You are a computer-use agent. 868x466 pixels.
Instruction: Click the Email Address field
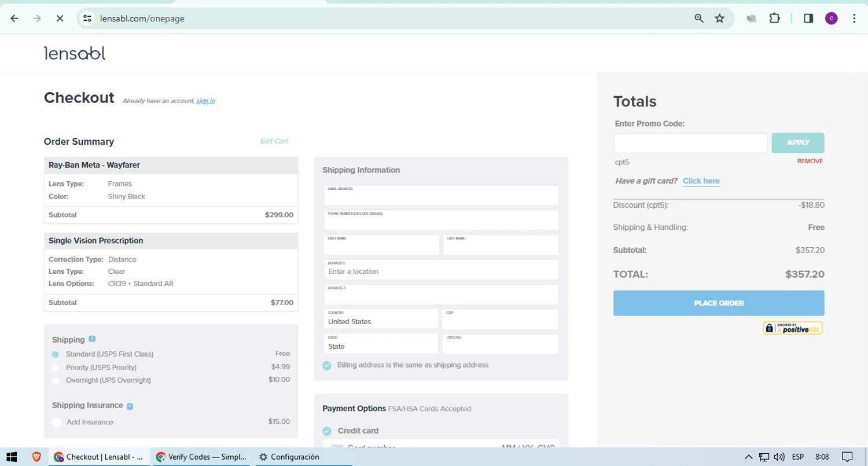tap(442, 196)
